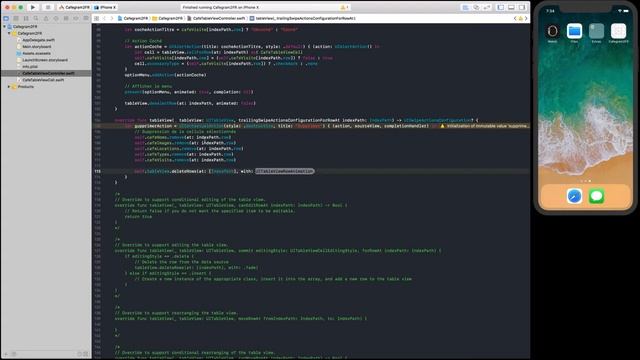Screen dimensions: 640x360
Task: Click the highlighted line number 113 in gutter
Action: click(x=98, y=171)
